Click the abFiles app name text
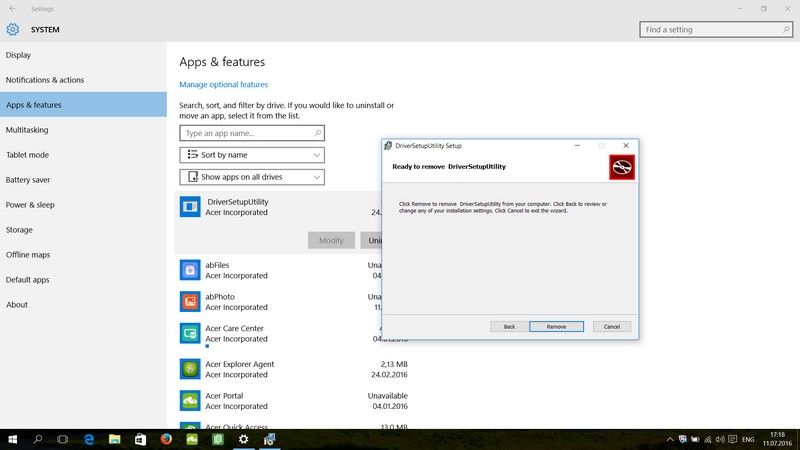Screen dimensions: 800x450 [x=217, y=265]
